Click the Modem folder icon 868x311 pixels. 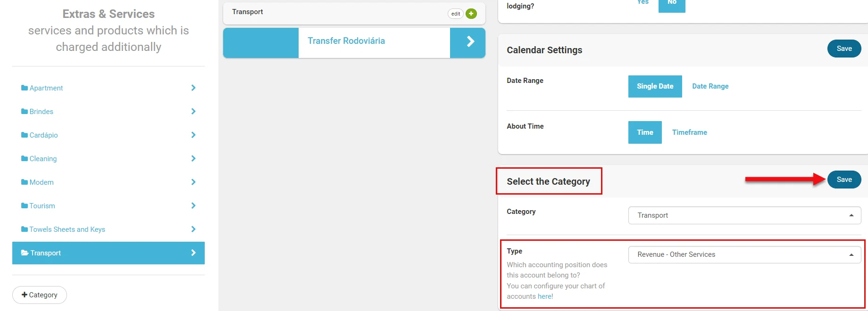click(x=25, y=182)
